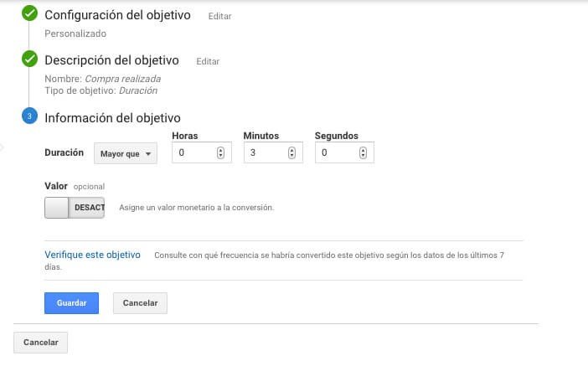Click green checkmark beside Configuración del objetivo
The width and height of the screenshot is (588, 387).
(x=30, y=13)
